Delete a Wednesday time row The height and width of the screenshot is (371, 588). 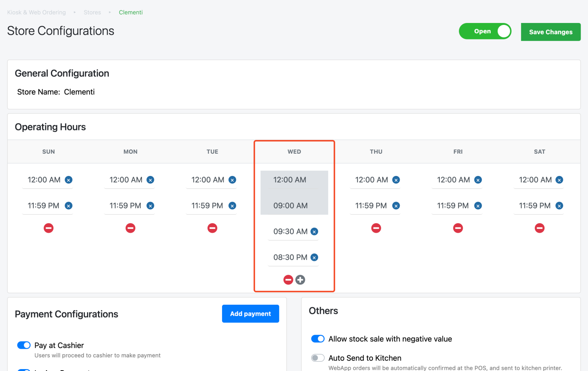click(288, 279)
